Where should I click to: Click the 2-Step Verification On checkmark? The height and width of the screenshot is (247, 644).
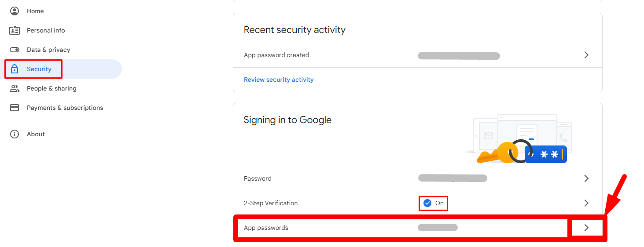coord(427,203)
